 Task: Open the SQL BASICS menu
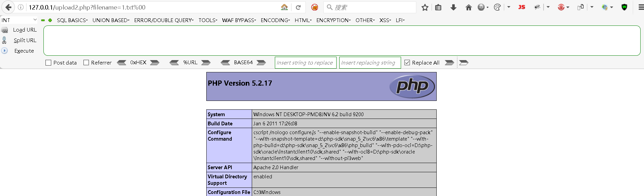pyautogui.click(x=72, y=20)
